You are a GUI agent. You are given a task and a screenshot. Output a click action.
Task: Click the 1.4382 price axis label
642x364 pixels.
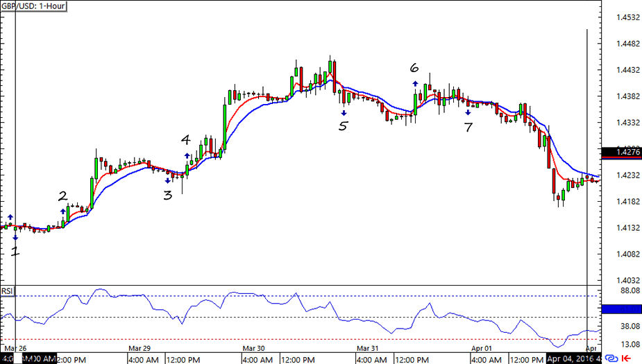click(x=627, y=96)
